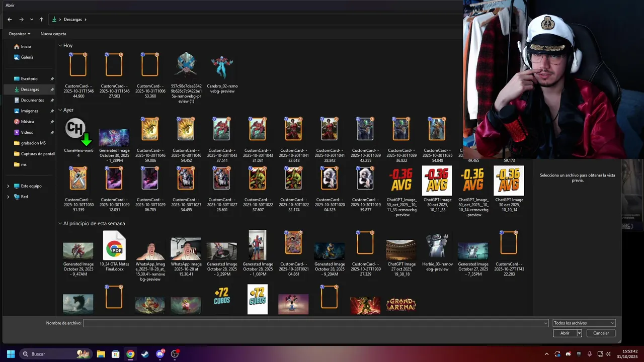Select CustomCard 2025-10-30T104337.511
This screenshot has width=644, height=362.
[222, 140]
